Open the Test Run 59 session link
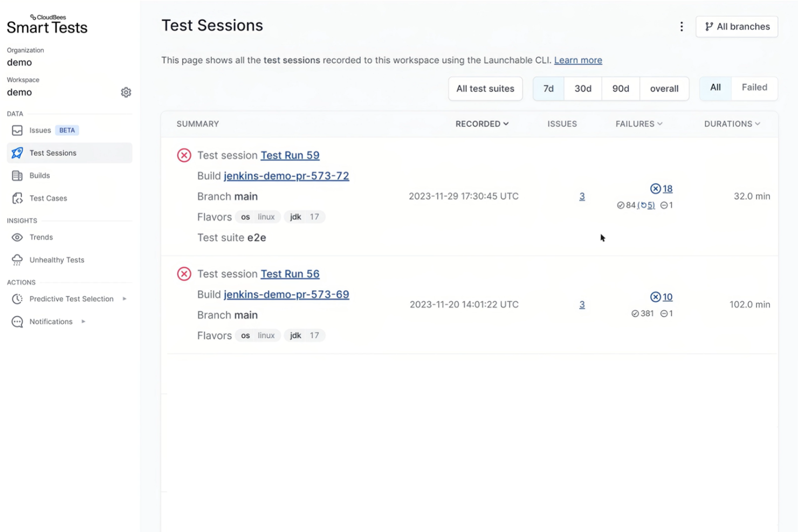798x532 pixels. click(x=290, y=155)
